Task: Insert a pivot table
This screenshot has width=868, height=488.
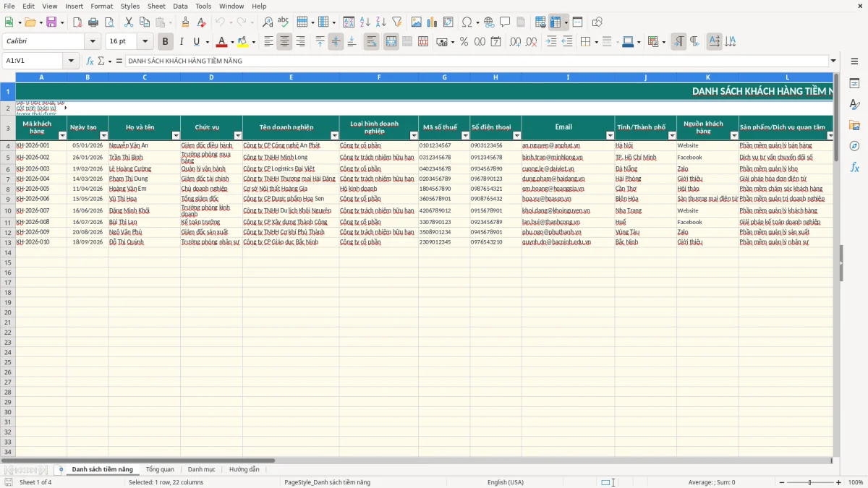Action: coord(448,22)
